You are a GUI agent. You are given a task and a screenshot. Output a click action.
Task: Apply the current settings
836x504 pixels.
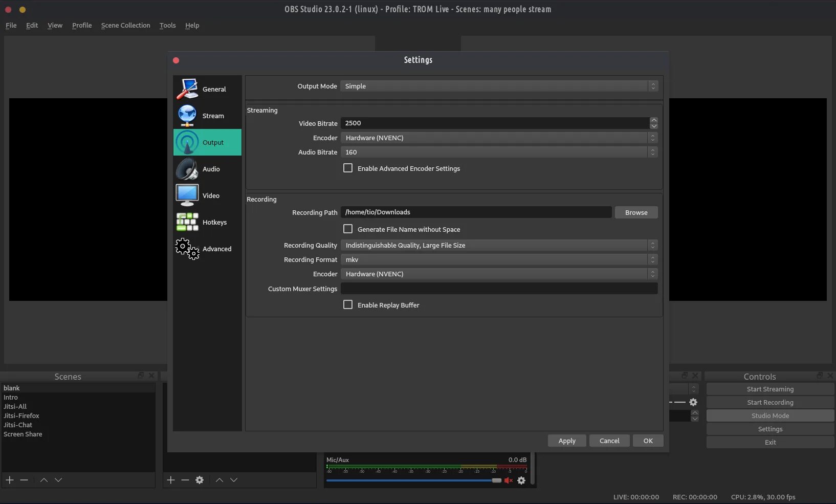point(566,441)
